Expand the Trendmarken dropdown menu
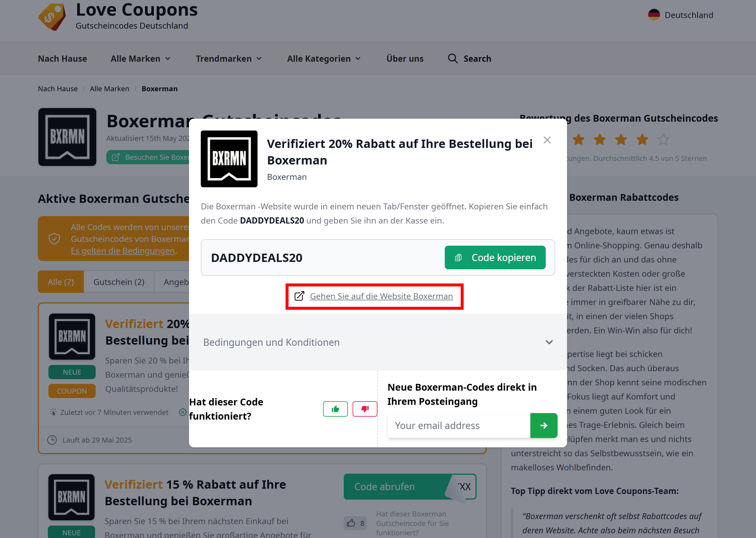Viewport: 756px width, 538px height. [x=229, y=59]
